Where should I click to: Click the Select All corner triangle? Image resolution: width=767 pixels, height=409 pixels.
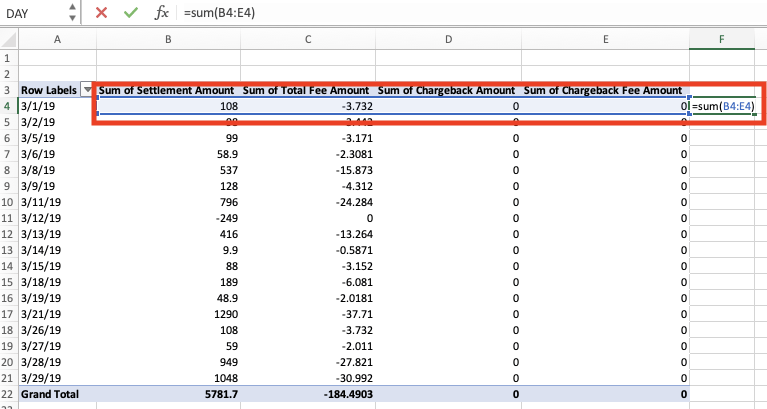tap(9, 40)
